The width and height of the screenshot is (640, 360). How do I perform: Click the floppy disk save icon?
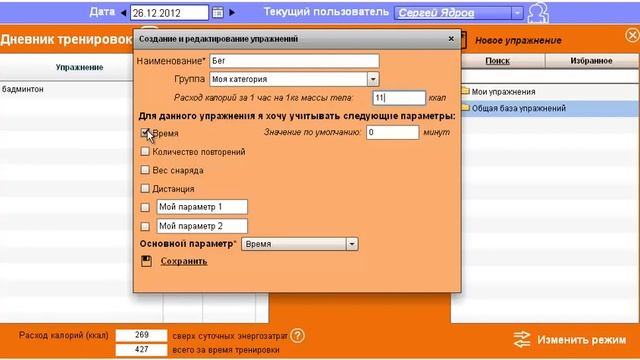147,261
